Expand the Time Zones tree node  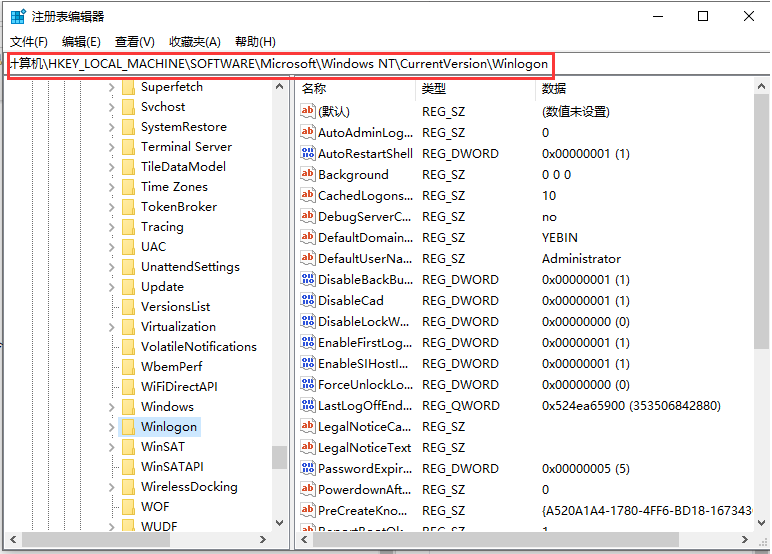[111, 187]
